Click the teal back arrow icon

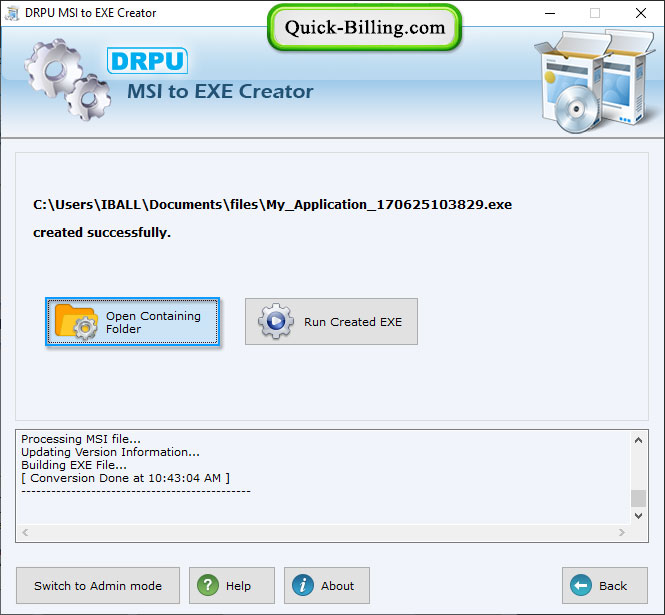(x=581, y=585)
